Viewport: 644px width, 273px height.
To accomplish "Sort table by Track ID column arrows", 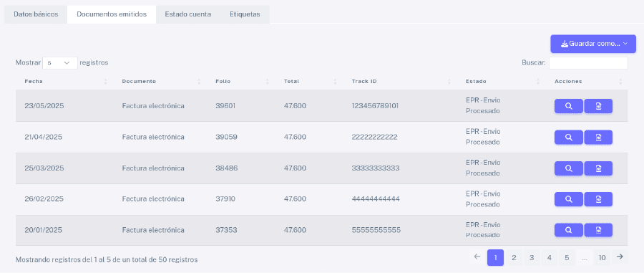I will pyautogui.click(x=449, y=82).
